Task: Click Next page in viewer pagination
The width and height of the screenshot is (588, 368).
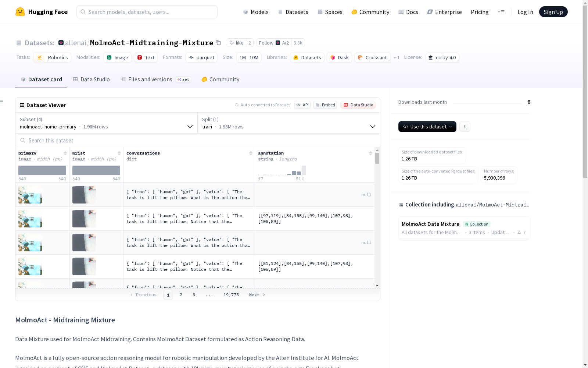Action: (x=257, y=295)
